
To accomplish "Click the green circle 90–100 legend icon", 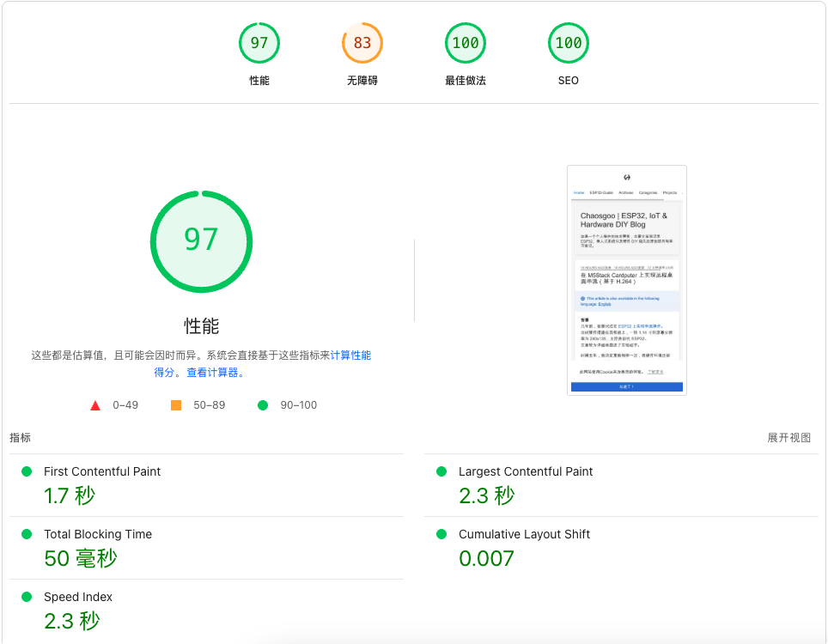I will tap(263, 405).
